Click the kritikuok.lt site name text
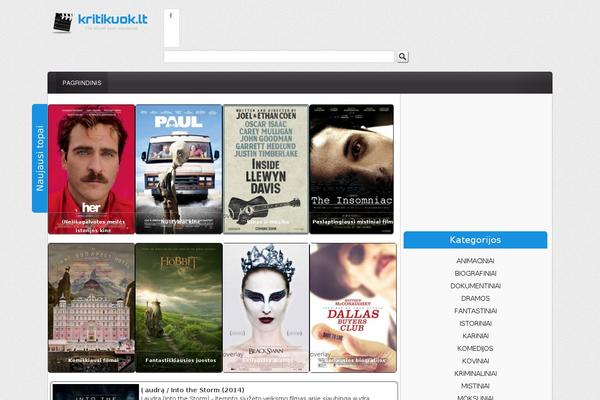Image resolution: width=600 pixels, height=400 pixels. (112, 19)
